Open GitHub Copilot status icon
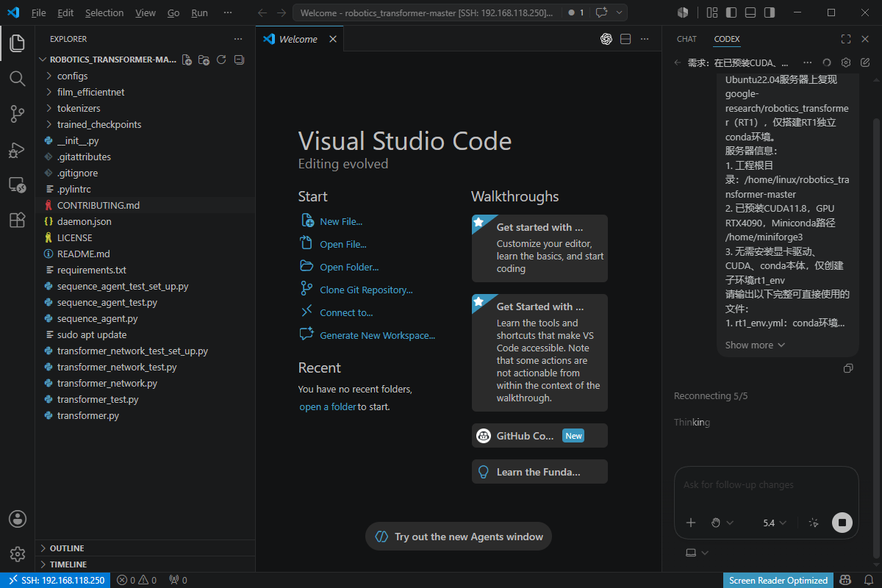This screenshot has width=882, height=588. point(846,580)
